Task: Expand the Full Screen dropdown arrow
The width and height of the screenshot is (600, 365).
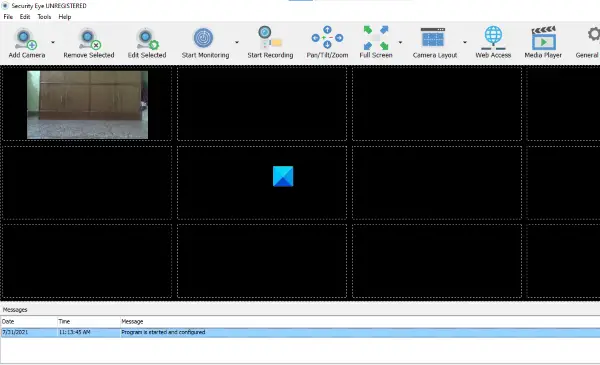Action: pos(400,42)
